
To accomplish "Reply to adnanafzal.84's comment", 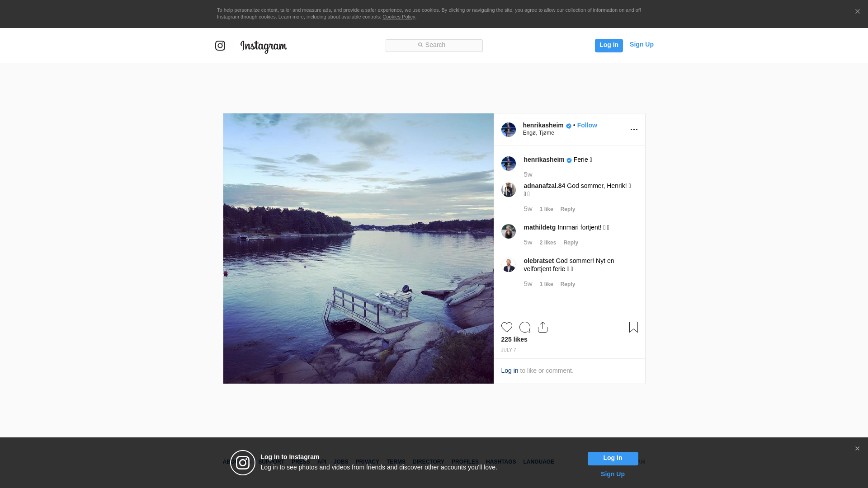I will [x=568, y=209].
